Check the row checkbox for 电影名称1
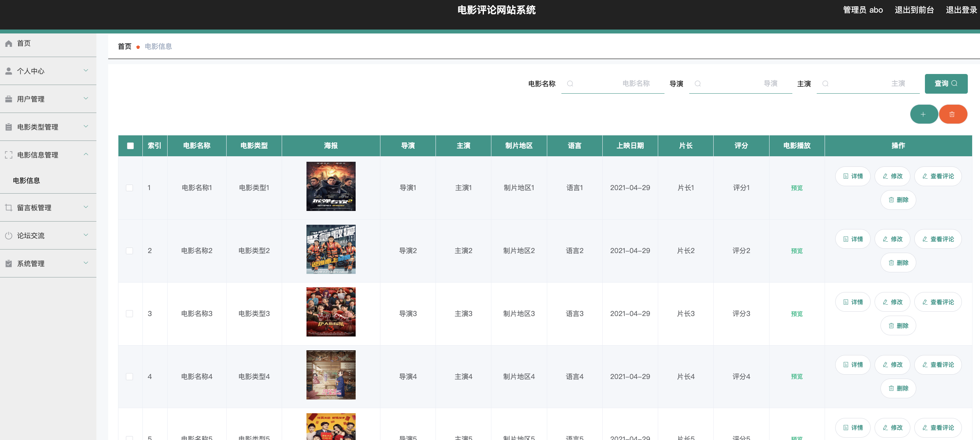Viewport: 980px width, 440px height. 130,188
